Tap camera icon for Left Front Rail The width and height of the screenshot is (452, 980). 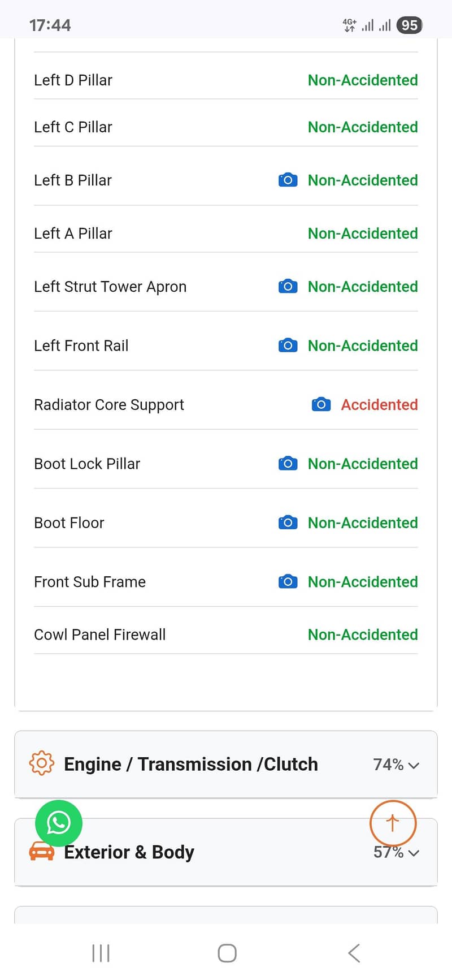[288, 346]
